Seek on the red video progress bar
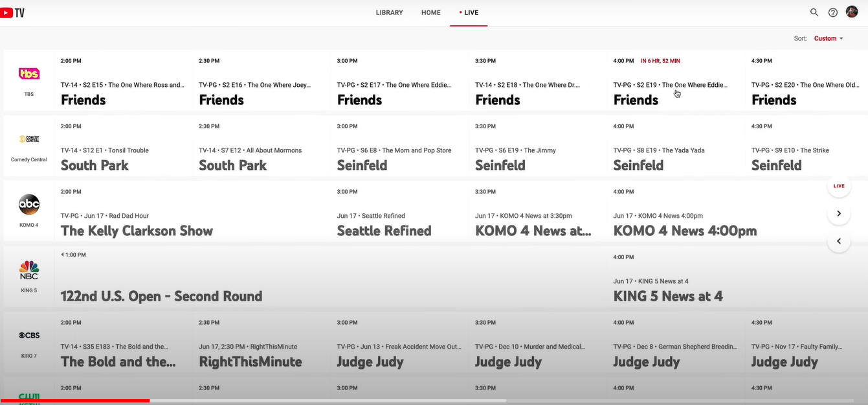 [x=75, y=401]
